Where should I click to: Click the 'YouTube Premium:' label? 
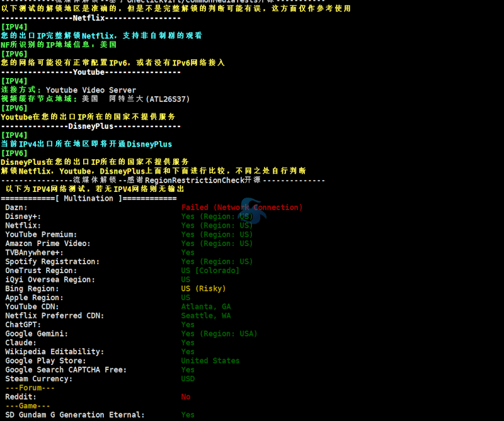(x=41, y=235)
